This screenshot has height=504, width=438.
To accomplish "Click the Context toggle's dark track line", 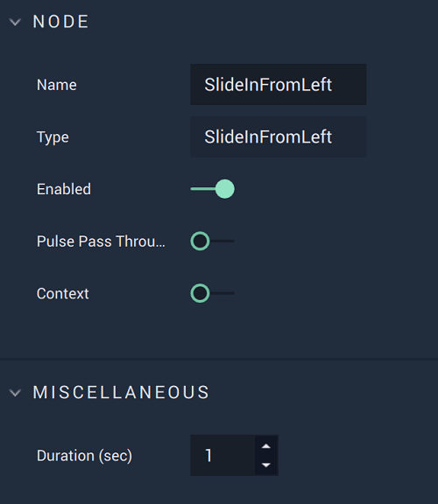I will click(x=222, y=293).
